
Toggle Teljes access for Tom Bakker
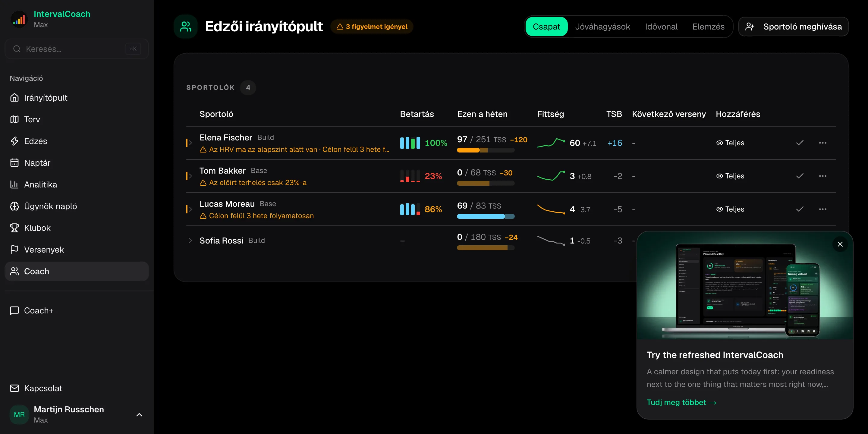[730, 176]
